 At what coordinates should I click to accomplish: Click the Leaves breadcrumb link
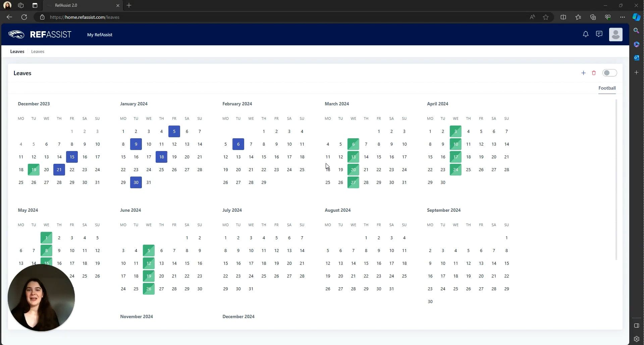(38, 51)
